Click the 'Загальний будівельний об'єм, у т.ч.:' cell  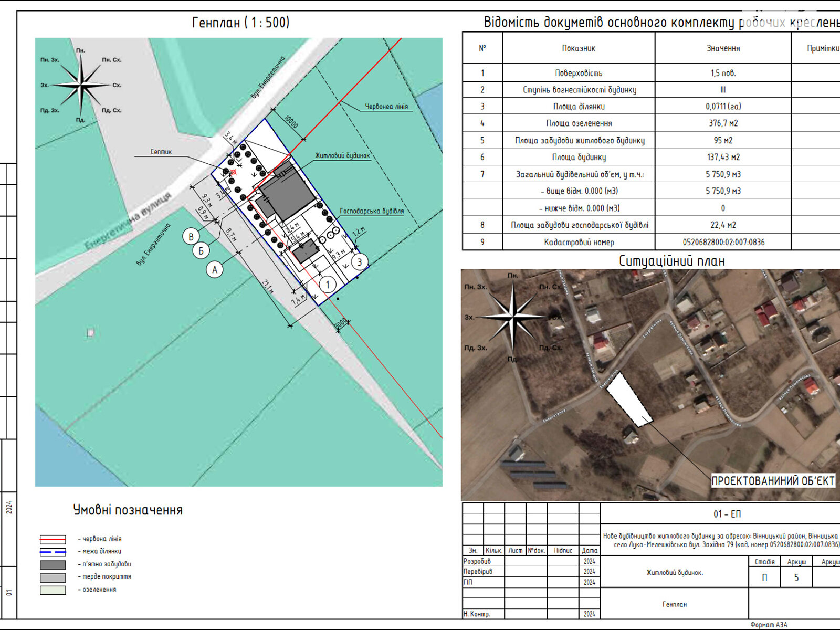580,174
